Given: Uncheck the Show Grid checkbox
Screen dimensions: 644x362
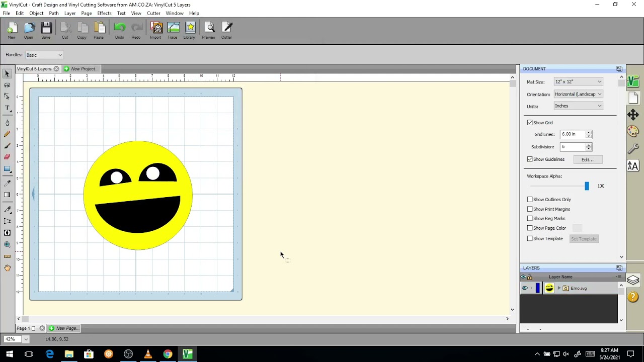Looking at the screenshot, I should coord(530,123).
